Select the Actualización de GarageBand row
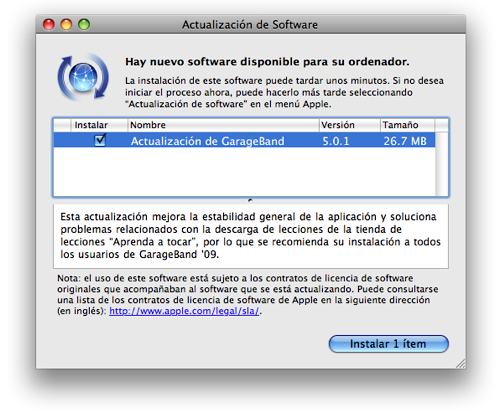The height and width of the screenshot is (413, 500). [x=244, y=140]
